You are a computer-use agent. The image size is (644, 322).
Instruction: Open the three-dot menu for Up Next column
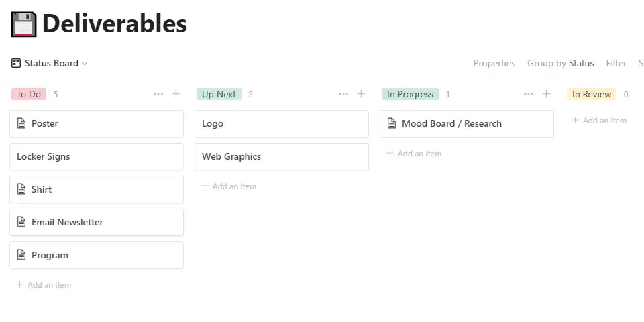(x=343, y=94)
